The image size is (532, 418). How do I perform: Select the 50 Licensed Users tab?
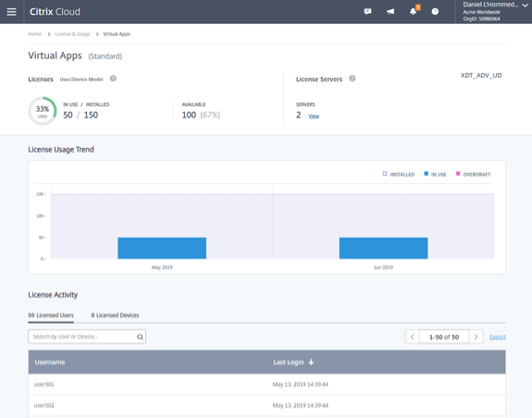pyautogui.click(x=51, y=315)
